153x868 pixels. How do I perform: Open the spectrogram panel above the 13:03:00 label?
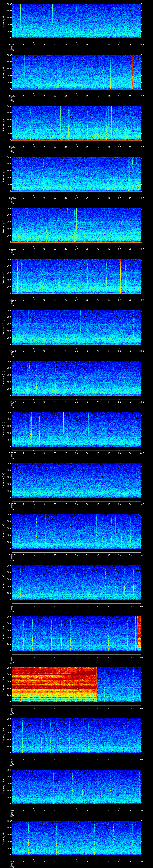77,123
